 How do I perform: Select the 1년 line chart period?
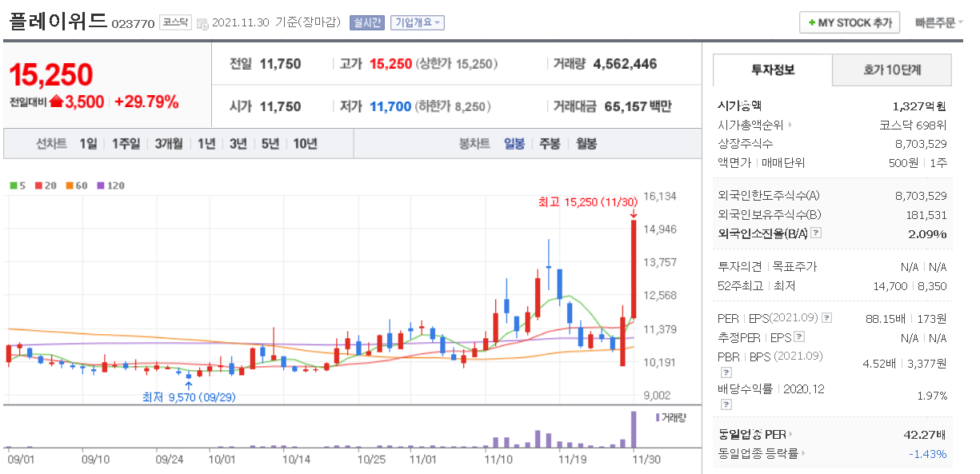pos(206,144)
